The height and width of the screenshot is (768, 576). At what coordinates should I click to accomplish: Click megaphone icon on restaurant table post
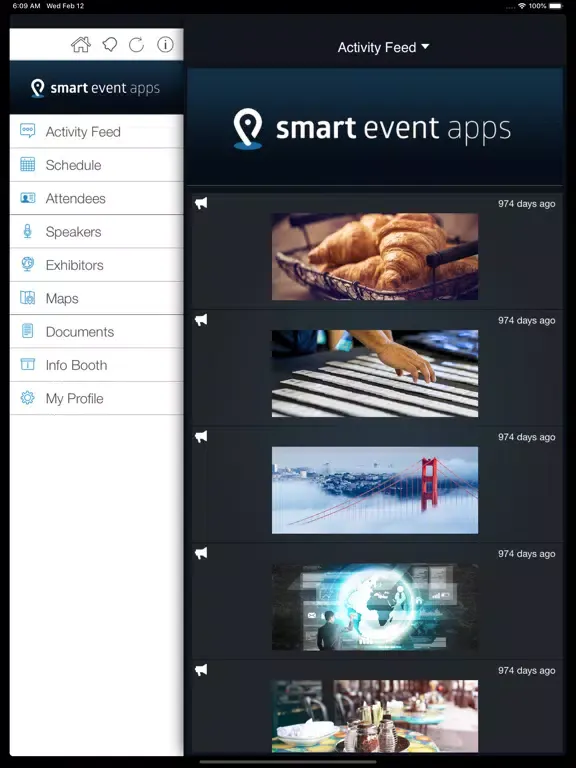tap(201, 670)
